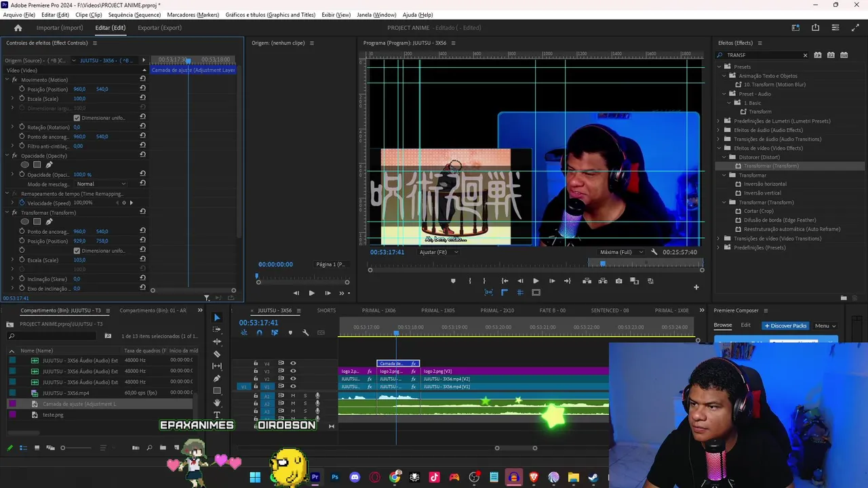This screenshot has height=488, width=868.
Task: Open Quick Export icon in the header
Action: [815, 28]
